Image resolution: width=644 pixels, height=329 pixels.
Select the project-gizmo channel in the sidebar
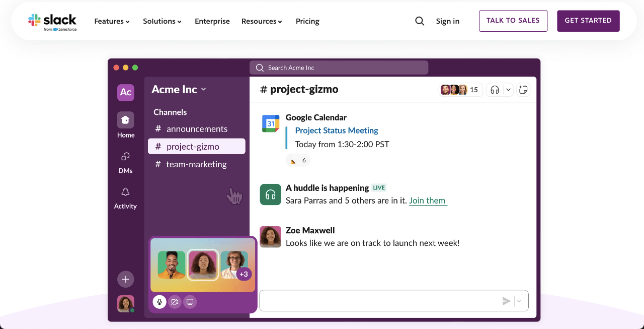[x=197, y=147]
